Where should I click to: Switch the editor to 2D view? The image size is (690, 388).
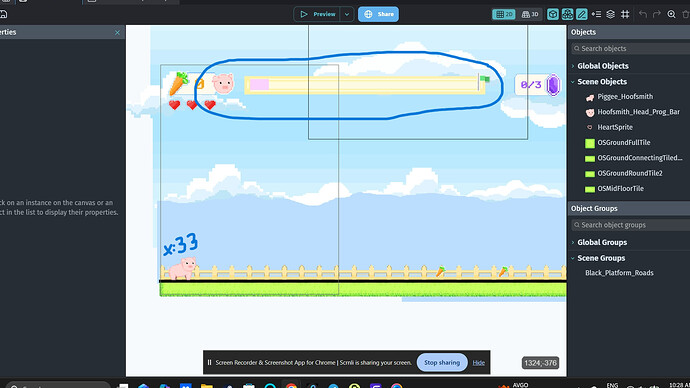click(504, 14)
